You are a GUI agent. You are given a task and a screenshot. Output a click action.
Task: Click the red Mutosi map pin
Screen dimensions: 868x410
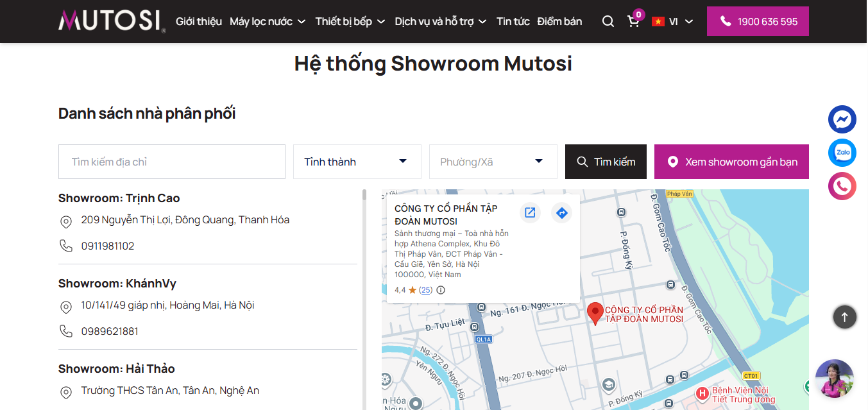595,313
